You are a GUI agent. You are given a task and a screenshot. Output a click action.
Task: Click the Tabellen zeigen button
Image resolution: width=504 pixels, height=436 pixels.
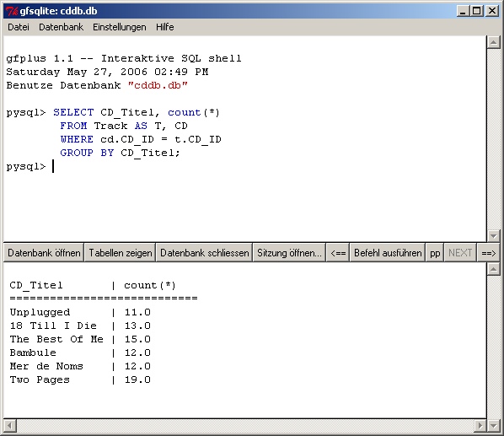tap(121, 253)
